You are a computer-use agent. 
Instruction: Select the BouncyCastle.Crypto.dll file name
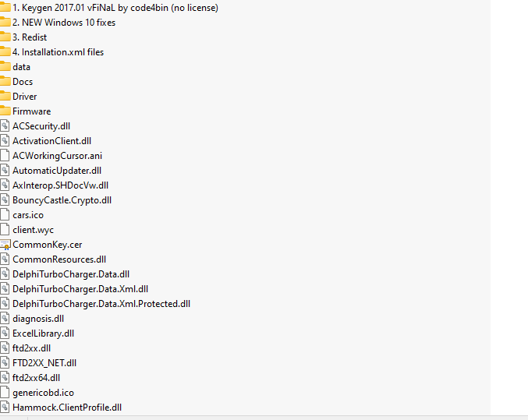point(62,200)
